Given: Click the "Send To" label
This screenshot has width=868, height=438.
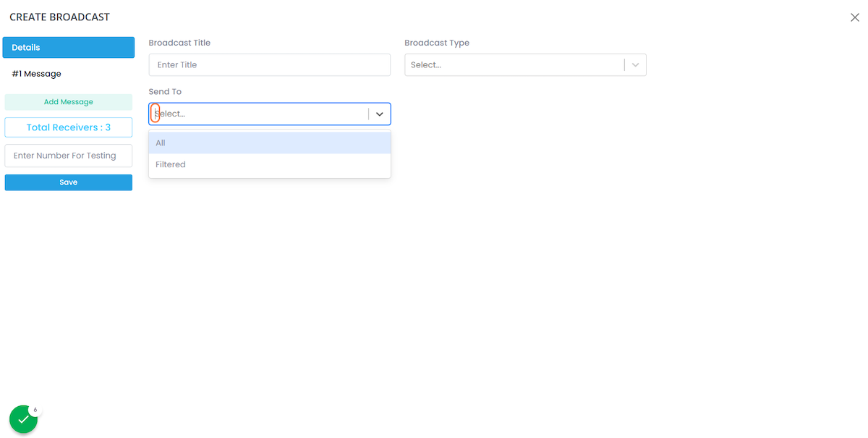Looking at the screenshot, I should 165,92.
